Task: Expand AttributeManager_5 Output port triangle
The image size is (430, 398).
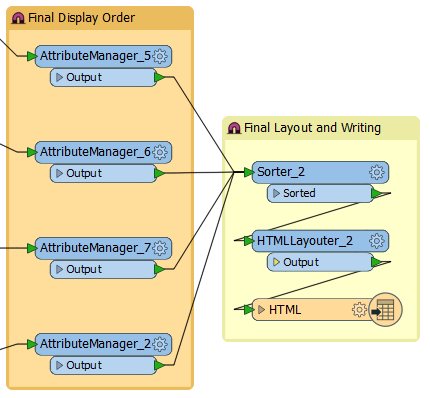Action: point(59,77)
